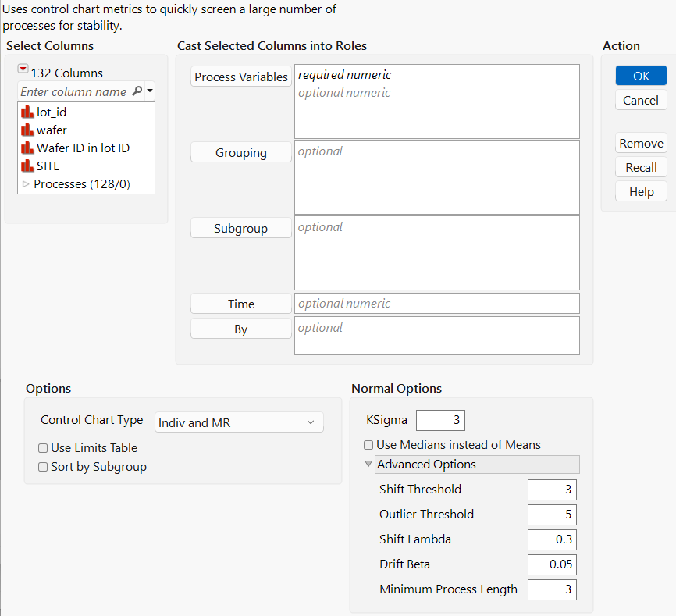The height and width of the screenshot is (616, 676).
Task: Click the nominal icon next to SITE
Action: click(27, 166)
